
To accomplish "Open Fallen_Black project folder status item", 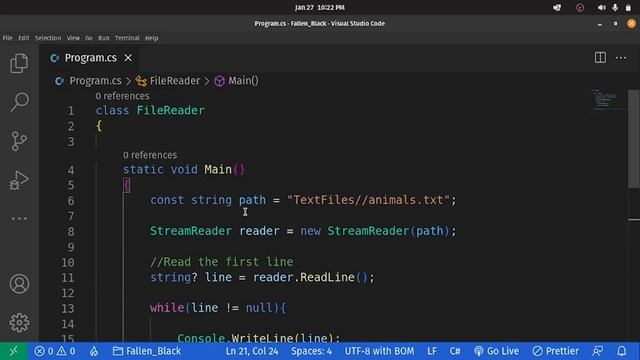I will pyautogui.click(x=147, y=351).
